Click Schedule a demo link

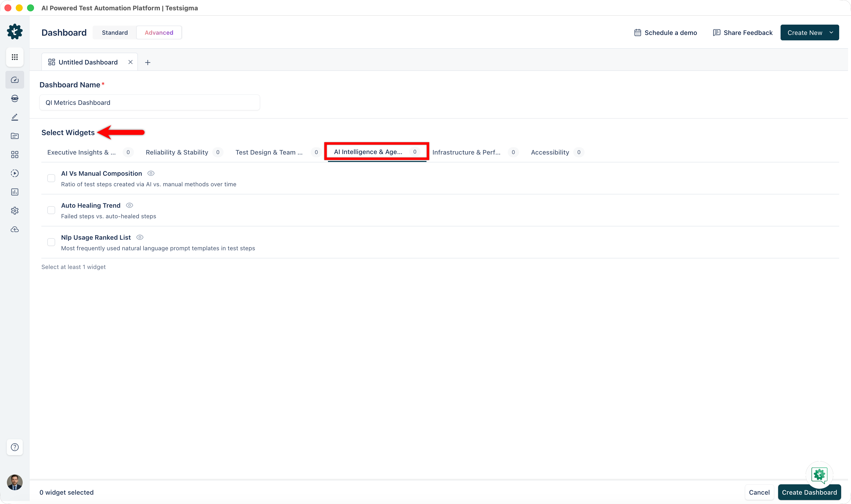click(x=666, y=32)
